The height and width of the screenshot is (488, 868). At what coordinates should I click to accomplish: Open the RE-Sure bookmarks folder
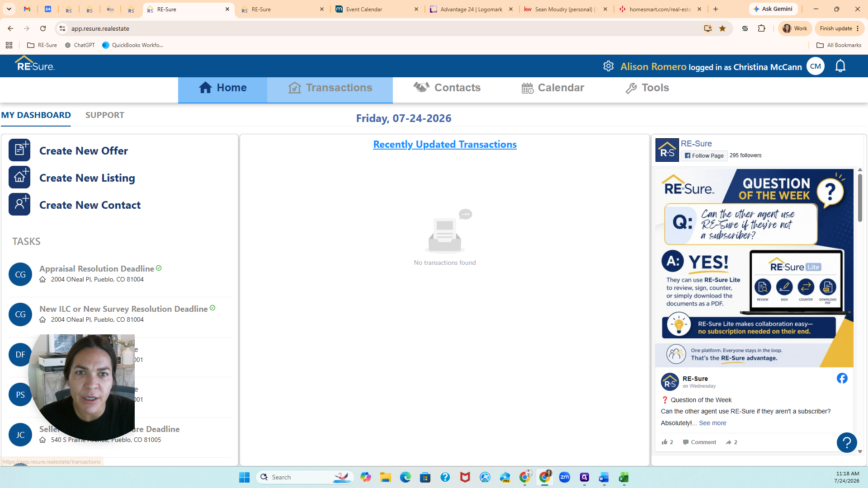coord(42,45)
